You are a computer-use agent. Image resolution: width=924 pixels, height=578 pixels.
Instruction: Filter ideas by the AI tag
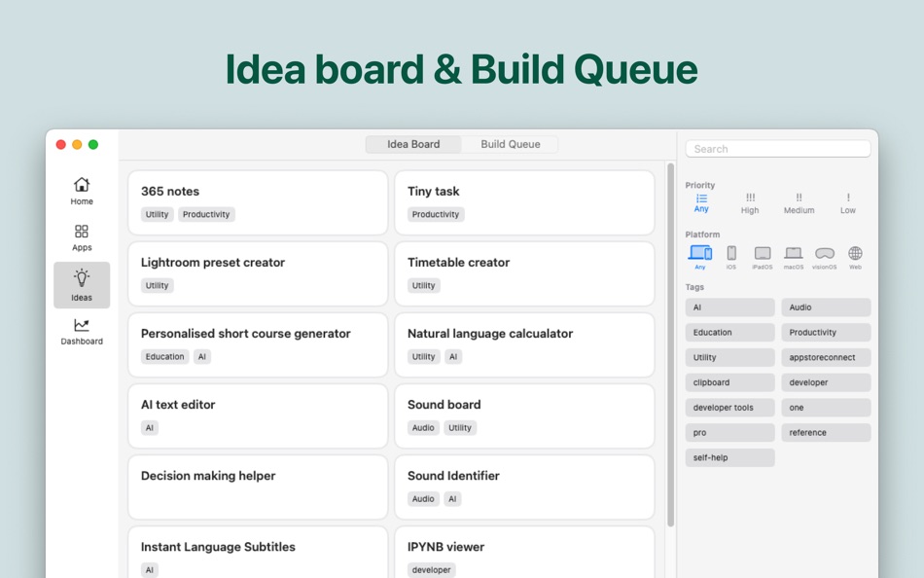(x=729, y=307)
